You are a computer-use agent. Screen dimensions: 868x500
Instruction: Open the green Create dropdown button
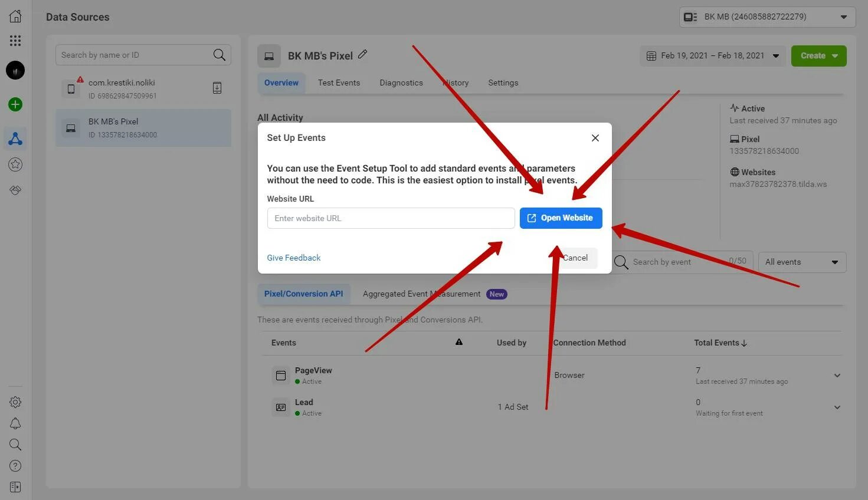tap(819, 56)
